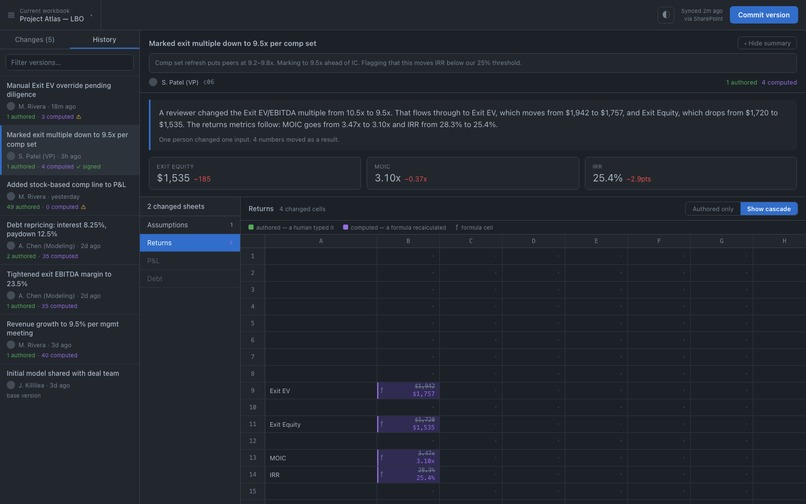The height and width of the screenshot is (504, 806).
Task: Click row 9 header
Action: coord(252,391)
